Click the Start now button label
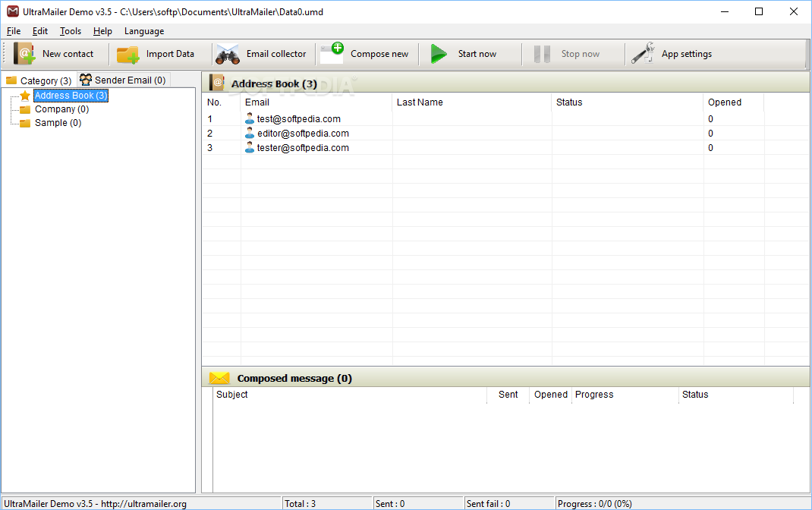 [477, 54]
